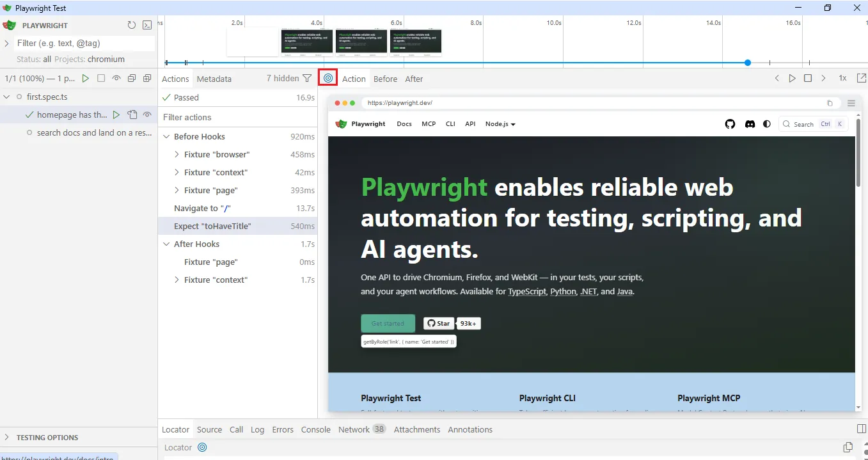Image resolution: width=868 pixels, height=460 pixels.
Task: Toggle watch all eye icon in the test toolbar
Action: (x=116, y=78)
